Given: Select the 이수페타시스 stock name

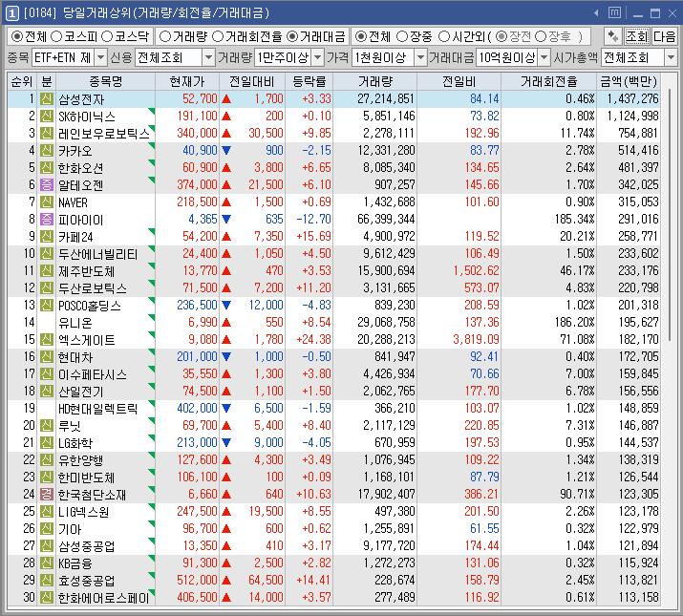Looking at the screenshot, I should click(x=93, y=373).
